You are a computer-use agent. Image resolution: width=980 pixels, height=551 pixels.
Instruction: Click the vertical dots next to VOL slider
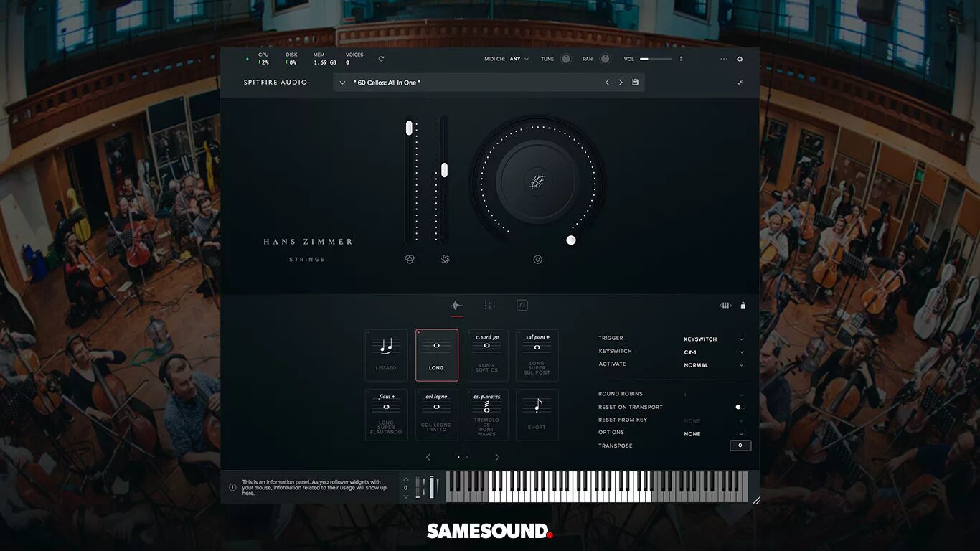681,59
